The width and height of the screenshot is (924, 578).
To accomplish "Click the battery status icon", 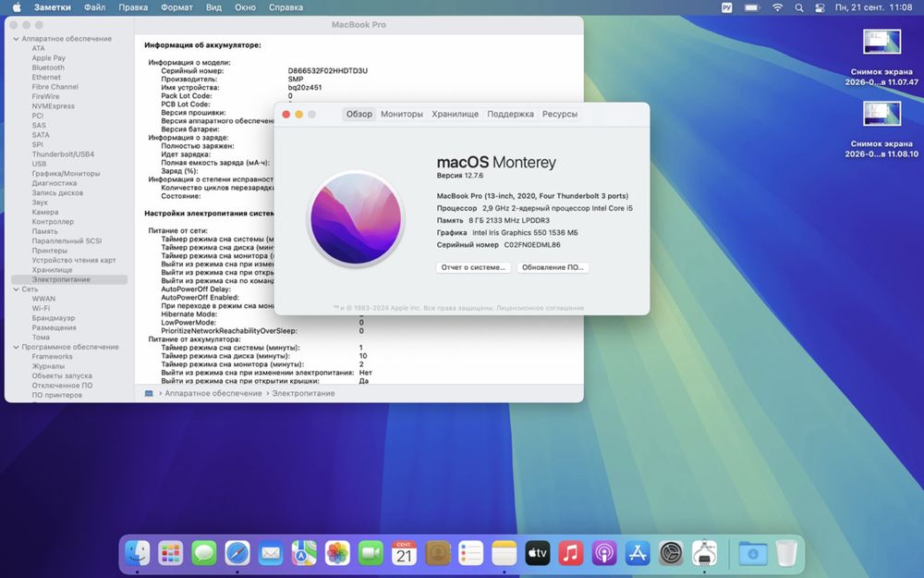I will click(x=752, y=7).
